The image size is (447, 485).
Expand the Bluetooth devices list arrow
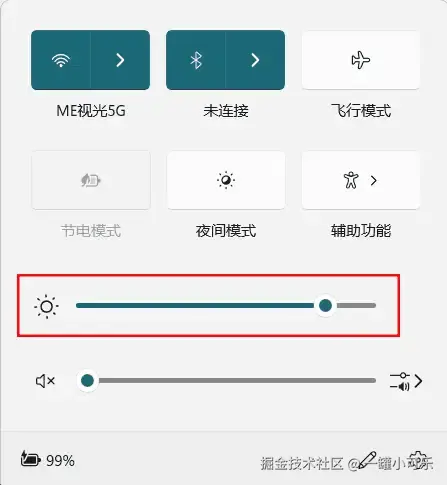click(x=255, y=60)
